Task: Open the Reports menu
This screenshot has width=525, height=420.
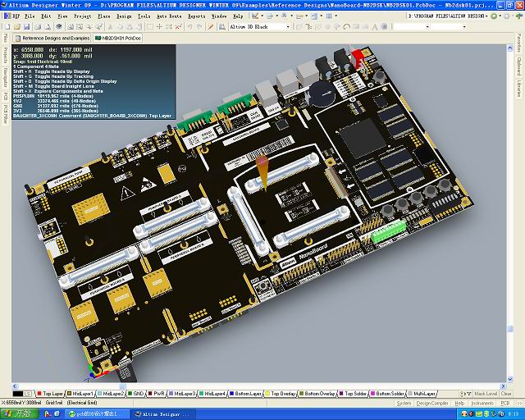Action: pyautogui.click(x=197, y=16)
